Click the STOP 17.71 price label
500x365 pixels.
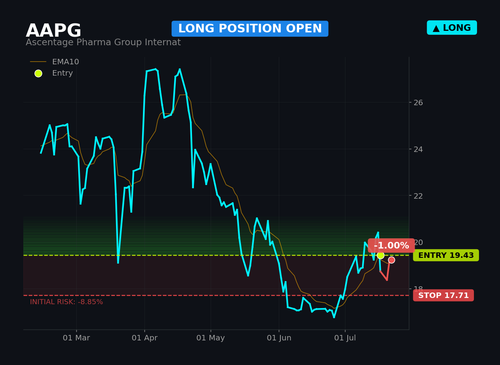(x=443, y=295)
